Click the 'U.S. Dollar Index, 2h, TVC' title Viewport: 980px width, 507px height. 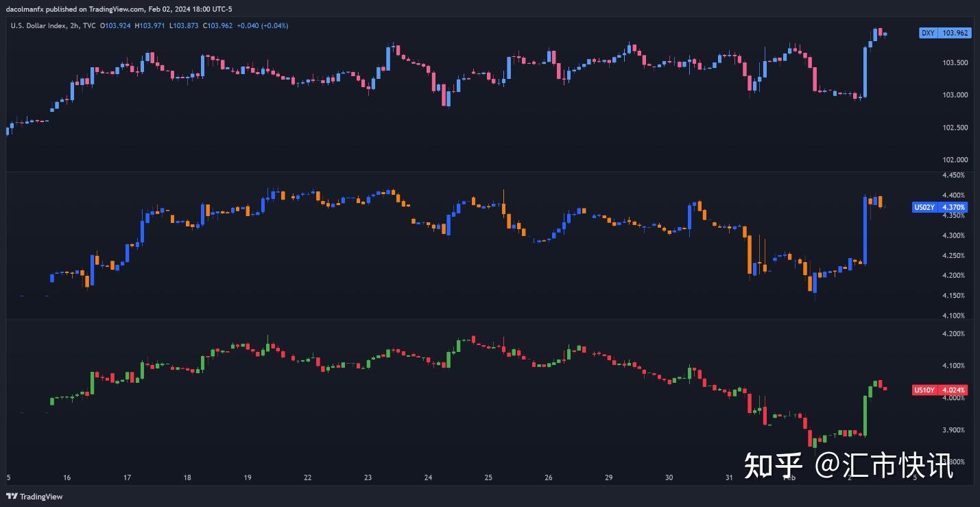53,25
